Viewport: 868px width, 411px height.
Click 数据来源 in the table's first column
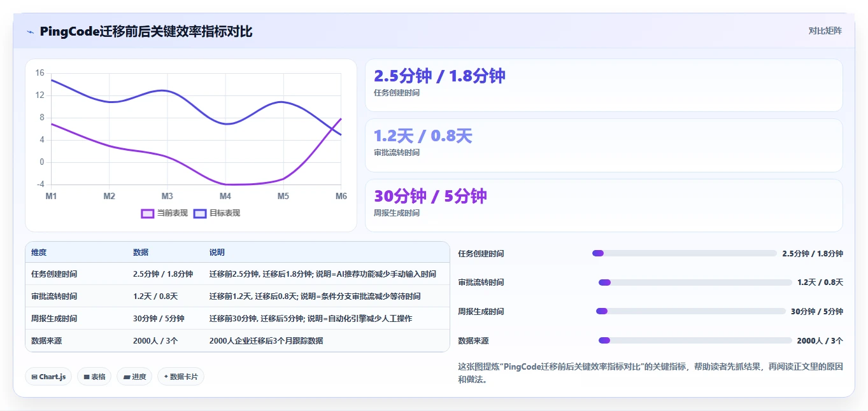point(46,341)
